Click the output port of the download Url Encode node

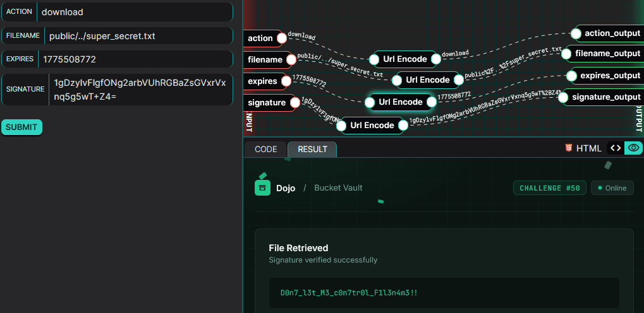436,59
